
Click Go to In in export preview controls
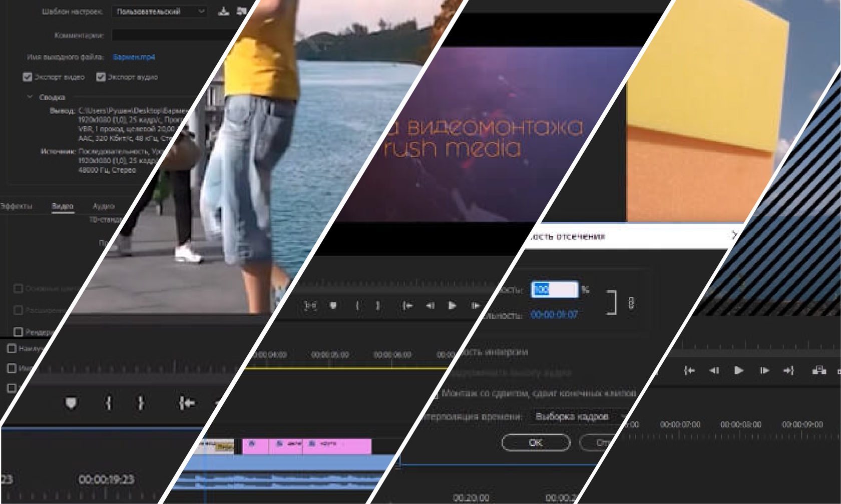click(187, 403)
